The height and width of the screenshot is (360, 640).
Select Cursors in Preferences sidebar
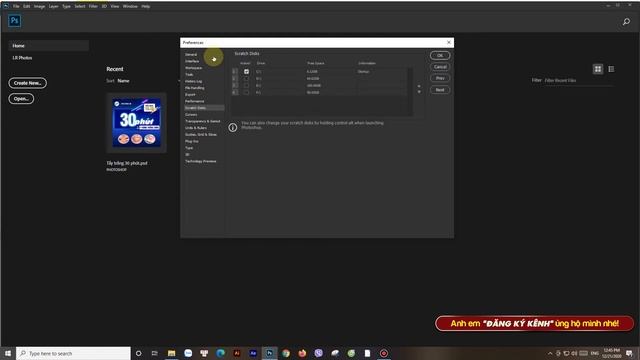click(191, 115)
